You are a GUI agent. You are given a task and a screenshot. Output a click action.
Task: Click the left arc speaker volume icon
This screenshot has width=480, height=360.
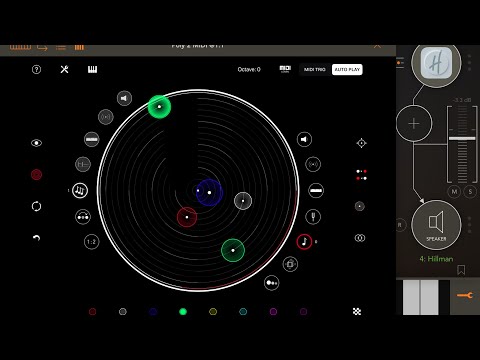tap(124, 98)
